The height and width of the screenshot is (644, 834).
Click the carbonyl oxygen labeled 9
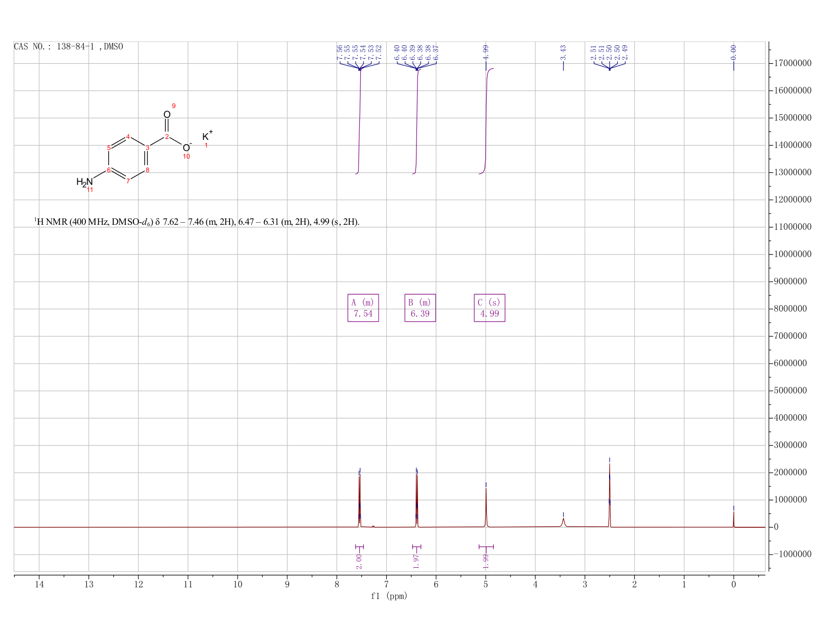point(167,114)
